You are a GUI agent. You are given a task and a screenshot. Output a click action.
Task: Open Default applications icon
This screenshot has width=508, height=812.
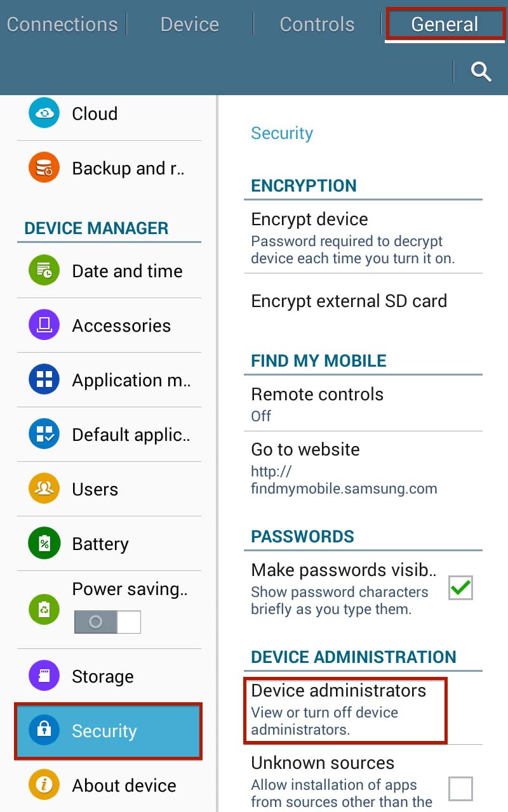pyautogui.click(x=44, y=435)
